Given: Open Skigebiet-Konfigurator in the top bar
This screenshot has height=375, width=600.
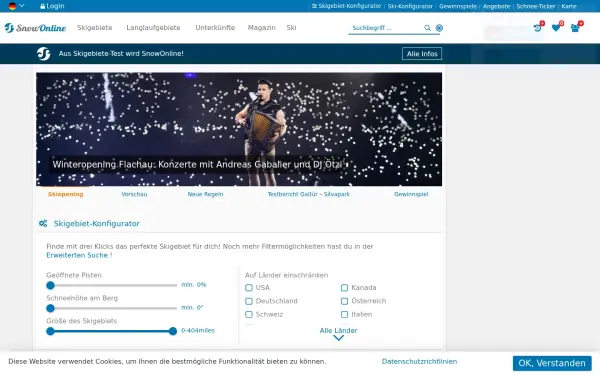Looking at the screenshot, I should point(347,6).
